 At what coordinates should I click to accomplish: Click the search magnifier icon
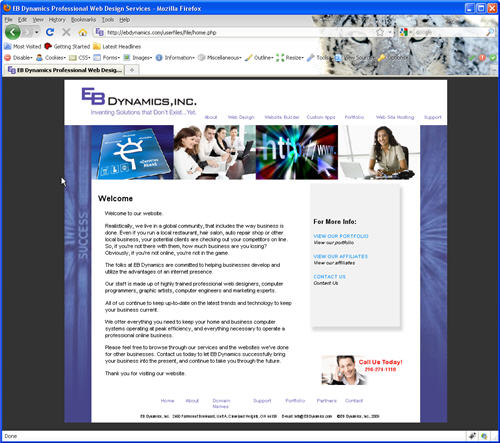coord(490,32)
